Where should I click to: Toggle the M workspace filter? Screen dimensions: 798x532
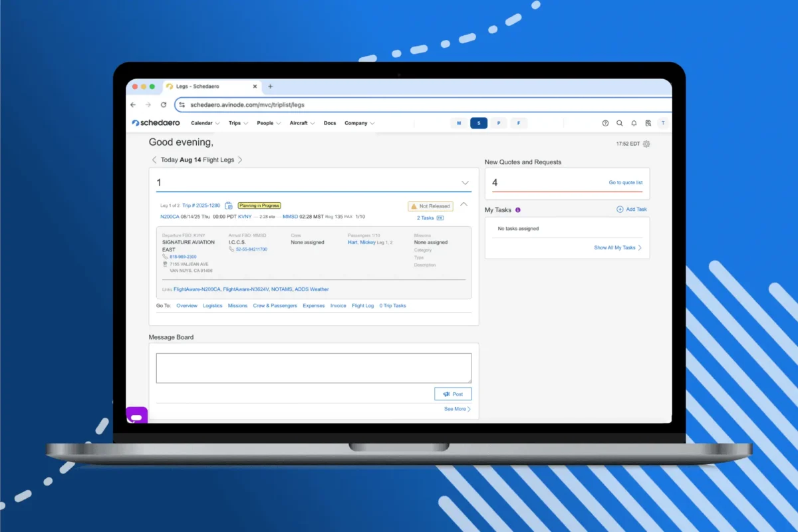[x=459, y=123]
